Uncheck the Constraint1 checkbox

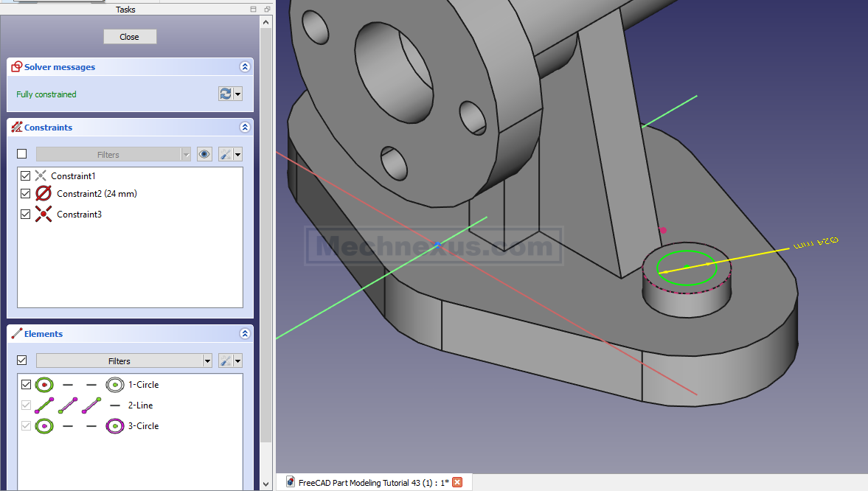tap(26, 176)
